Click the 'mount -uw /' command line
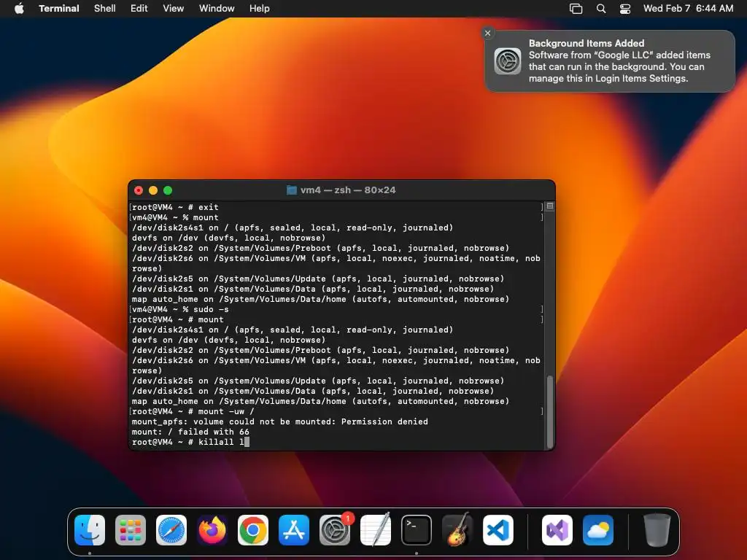The height and width of the screenshot is (560, 747). click(193, 411)
